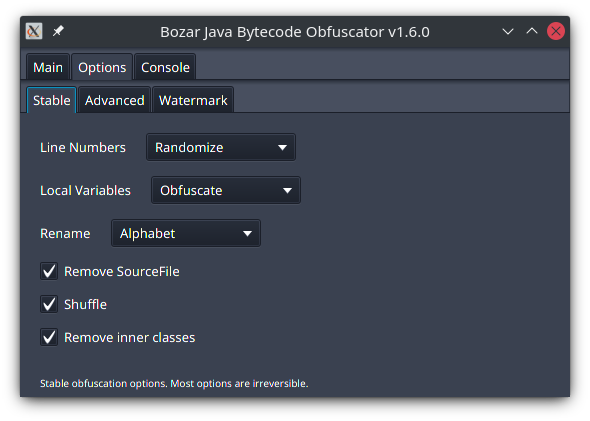
Task: Close the Bozar obfuscator window
Action: point(556,31)
